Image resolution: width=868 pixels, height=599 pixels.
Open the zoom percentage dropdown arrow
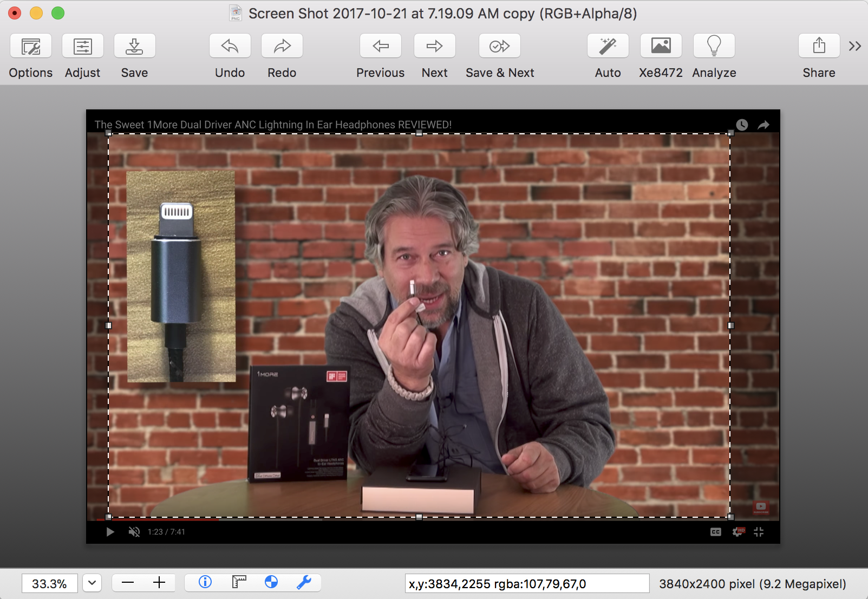92,583
